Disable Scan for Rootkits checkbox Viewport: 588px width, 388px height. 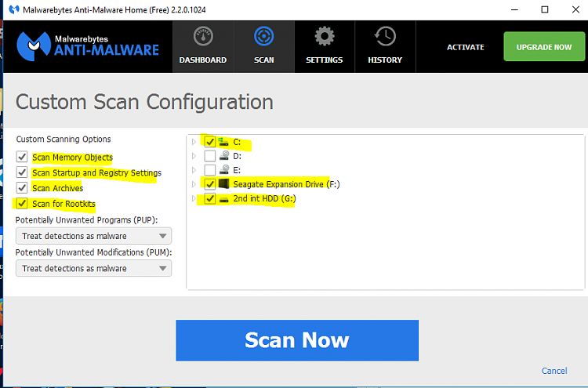point(22,203)
